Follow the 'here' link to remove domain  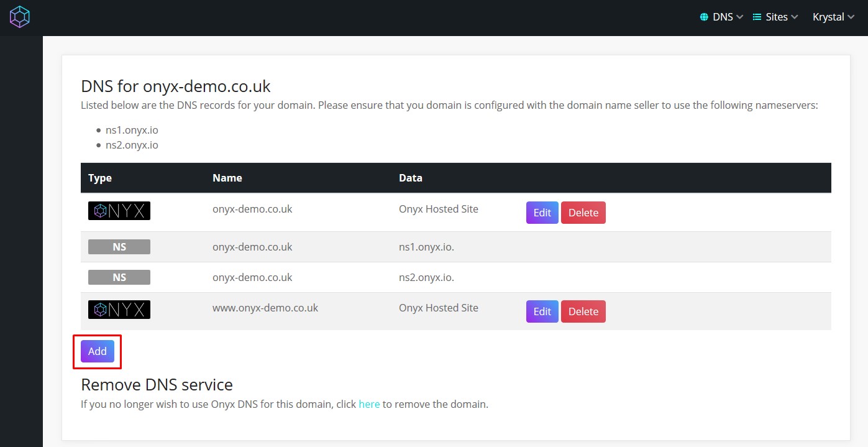(x=369, y=404)
